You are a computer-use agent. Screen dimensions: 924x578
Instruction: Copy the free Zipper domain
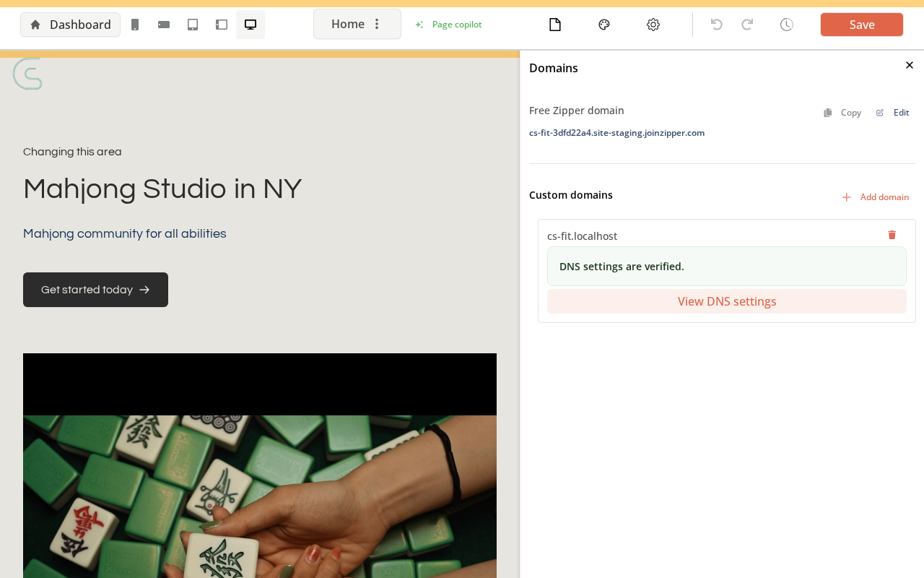click(842, 113)
